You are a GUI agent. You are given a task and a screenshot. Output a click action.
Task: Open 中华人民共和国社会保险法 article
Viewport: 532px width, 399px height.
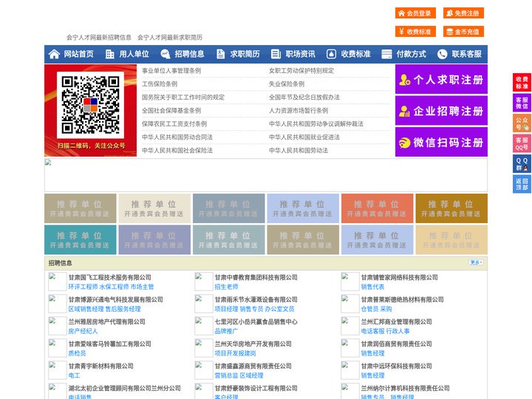(177, 150)
